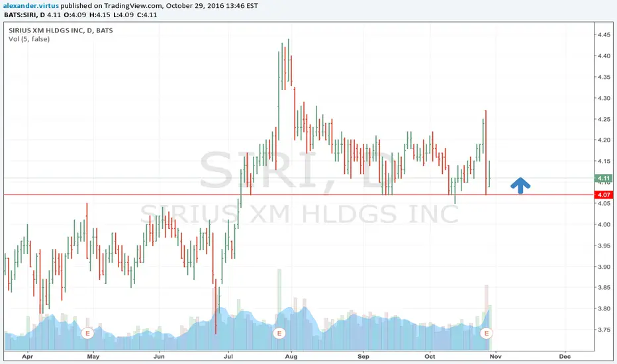Click the Apr label on time axis
The image size is (617, 364).
pos(28,357)
